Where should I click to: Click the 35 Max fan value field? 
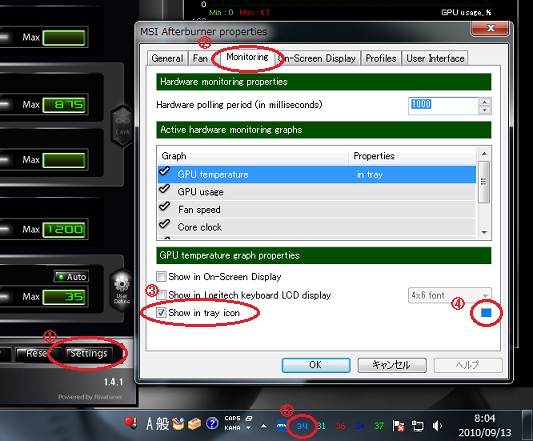65,296
